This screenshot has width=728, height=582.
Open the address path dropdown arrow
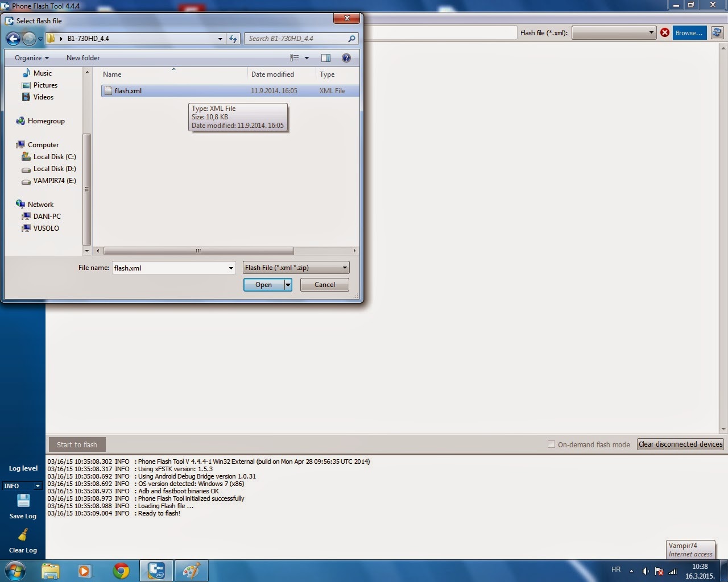pos(220,39)
